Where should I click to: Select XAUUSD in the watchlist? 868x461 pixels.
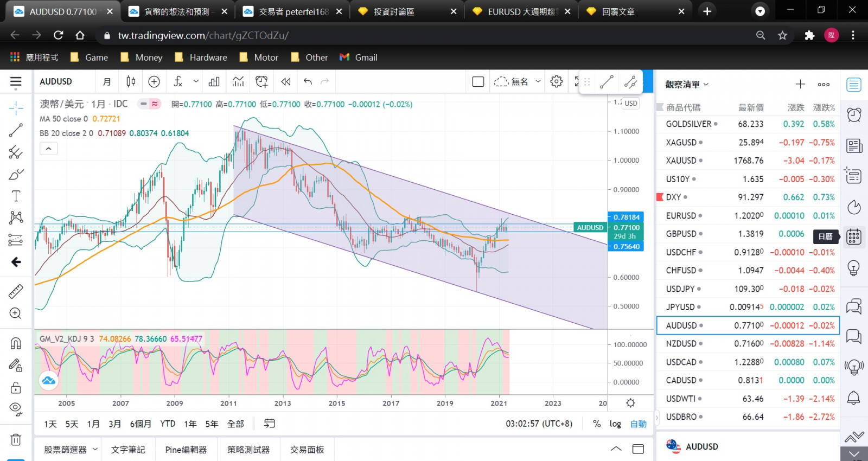[681, 161]
